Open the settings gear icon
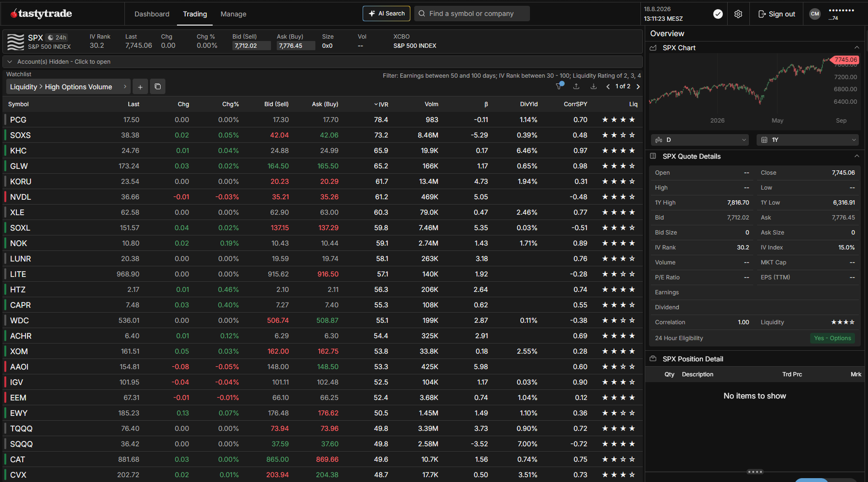This screenshot has width=868, height=482. tap(738, 14)
